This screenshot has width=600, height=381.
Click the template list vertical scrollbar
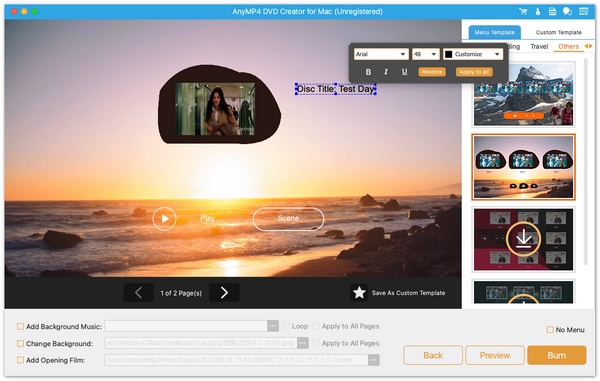tap(585, 161)
